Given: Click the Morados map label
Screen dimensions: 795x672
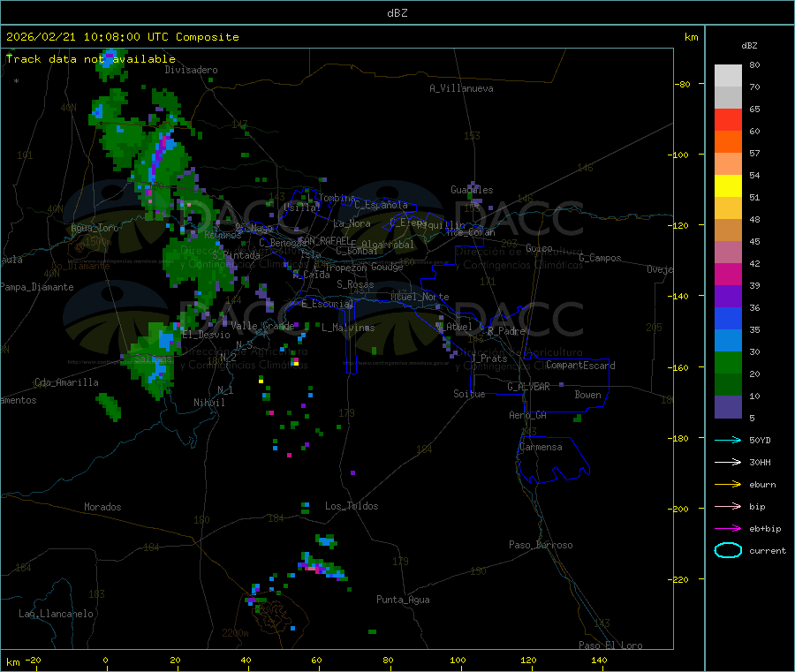Looking at the screenshot, I should pos(102,507).
